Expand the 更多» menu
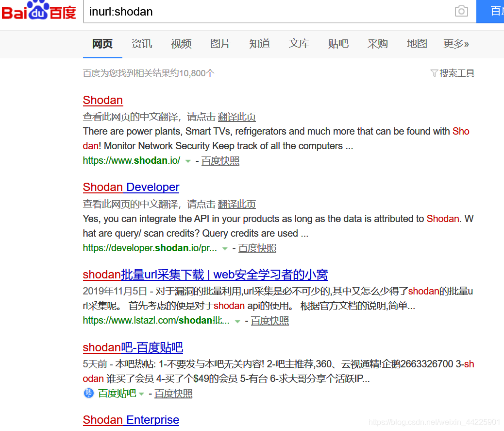 456,43
